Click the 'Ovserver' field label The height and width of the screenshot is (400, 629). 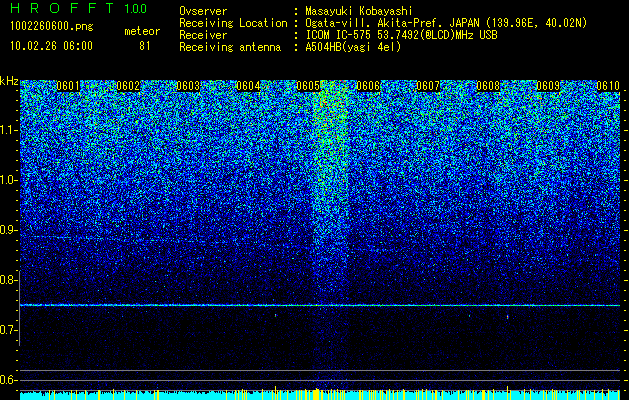pyautogui.click(x=203, y=11)
